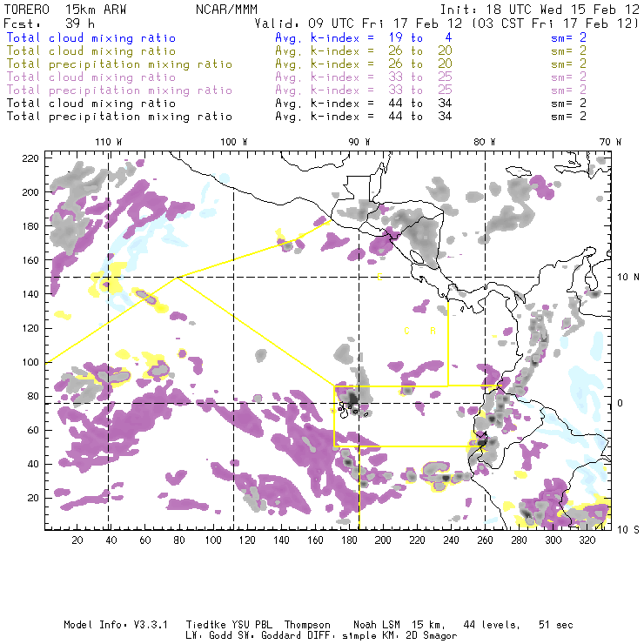Click the "Init: 18 UTC Wed 15 Feb 12" text
This screenshot has height=644, width=644.
pos(540,10)
